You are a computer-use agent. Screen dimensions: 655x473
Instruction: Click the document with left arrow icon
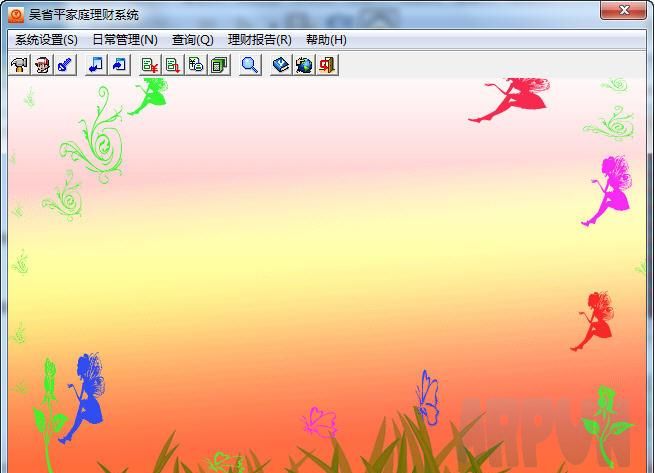(96, 65)
